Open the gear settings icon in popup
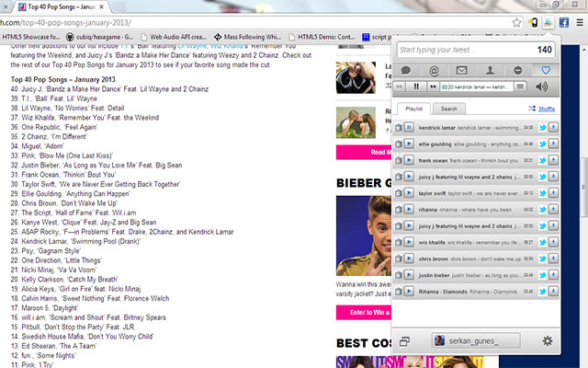The width and height of the screenshot is (588, 368). click(x=548, y=341)
